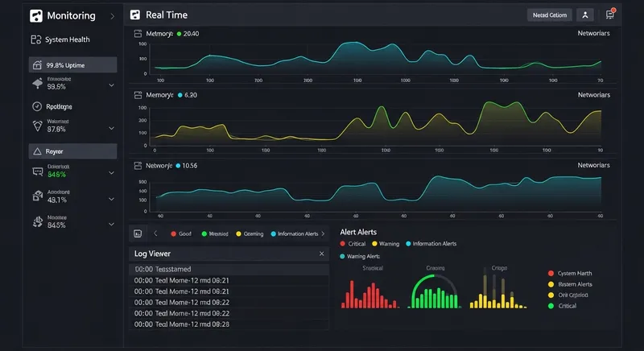Viewport: 644px width, 351px height.
Task: Toggle Critical legend in Alert Alerts
Action: tap(353, 244)
